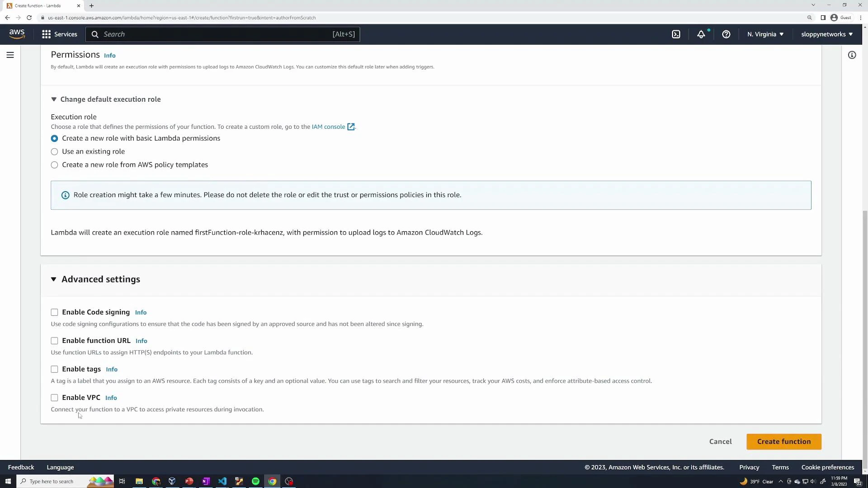868x488 pixels.
Task: Open the Enable VPC Info link
Action: click(111, 398)
